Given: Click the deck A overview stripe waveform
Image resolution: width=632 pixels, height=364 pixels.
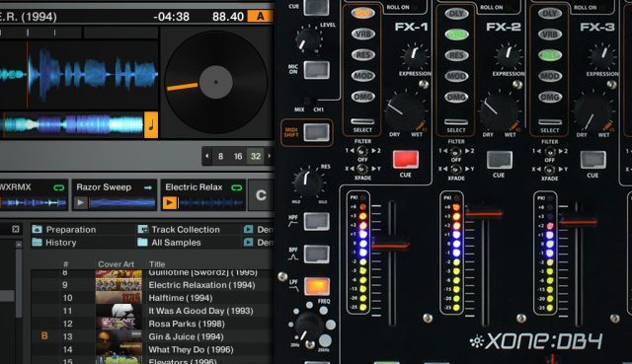Looking at the screenshot, I should [x=72, y=125].
